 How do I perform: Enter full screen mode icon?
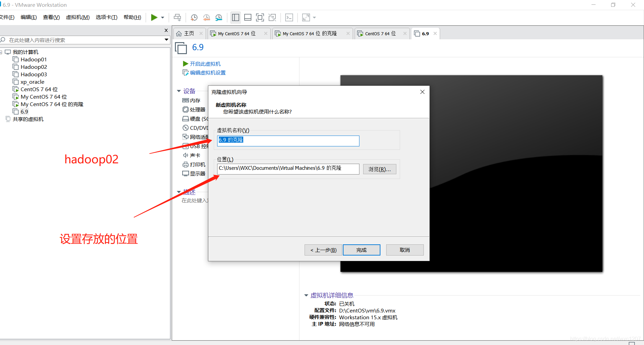260,17
